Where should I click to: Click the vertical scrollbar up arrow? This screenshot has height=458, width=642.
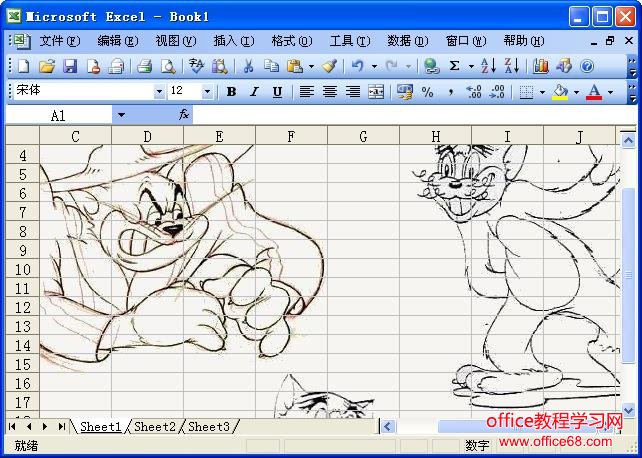point(628,141)
